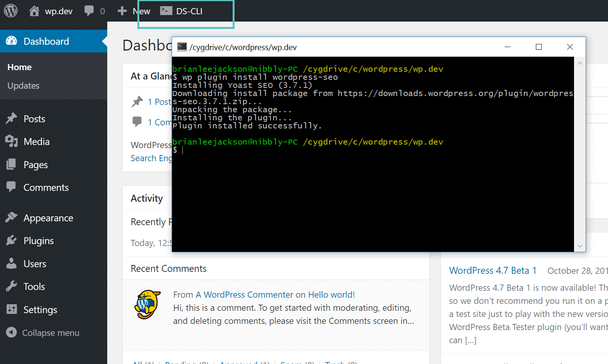Click the Plugins plug icon
This screenshot has height=364, width=608.
12,241
